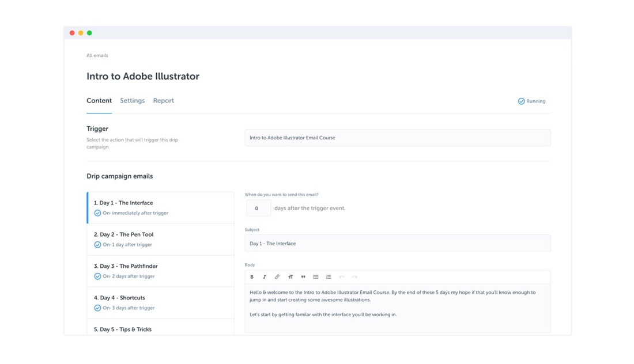Viewport: 634px width, 364px height.
Task: Click into the email body text area
Action: pos(398,308)
